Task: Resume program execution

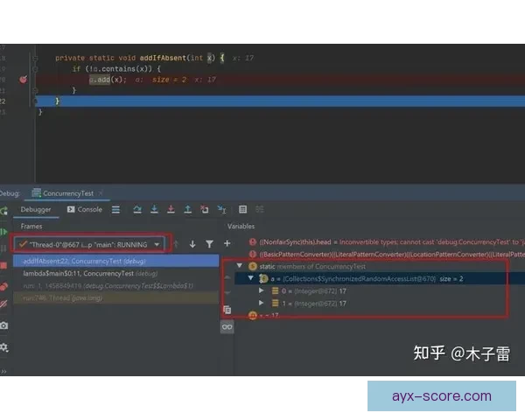Action: click(3, 232)
